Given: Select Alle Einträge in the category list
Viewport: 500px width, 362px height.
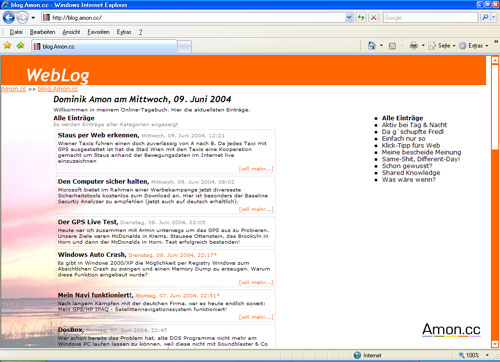Looking at the screenshot, I should (402, 118).
